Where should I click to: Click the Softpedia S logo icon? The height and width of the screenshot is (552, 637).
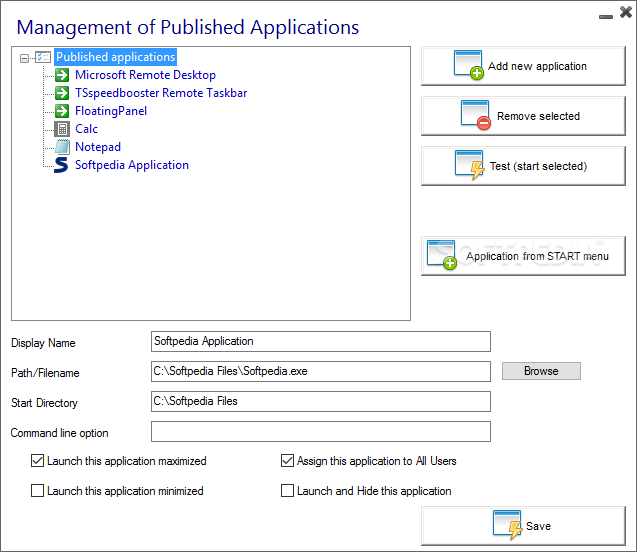[x=61, y=165]
